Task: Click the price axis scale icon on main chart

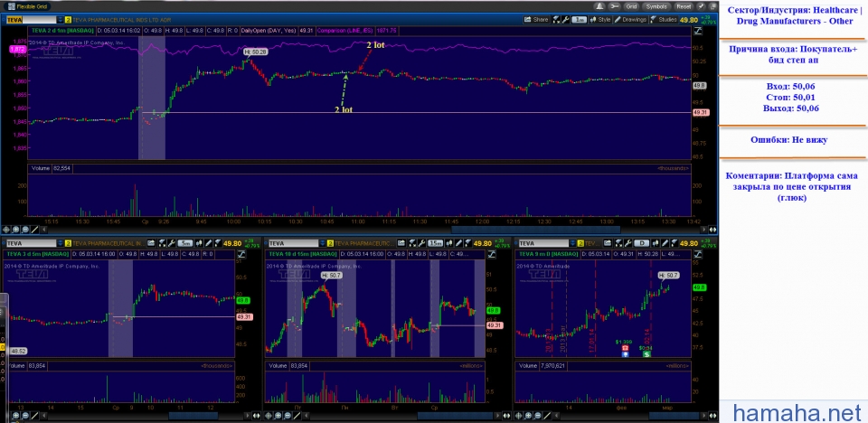Action: tap(699, 30)
